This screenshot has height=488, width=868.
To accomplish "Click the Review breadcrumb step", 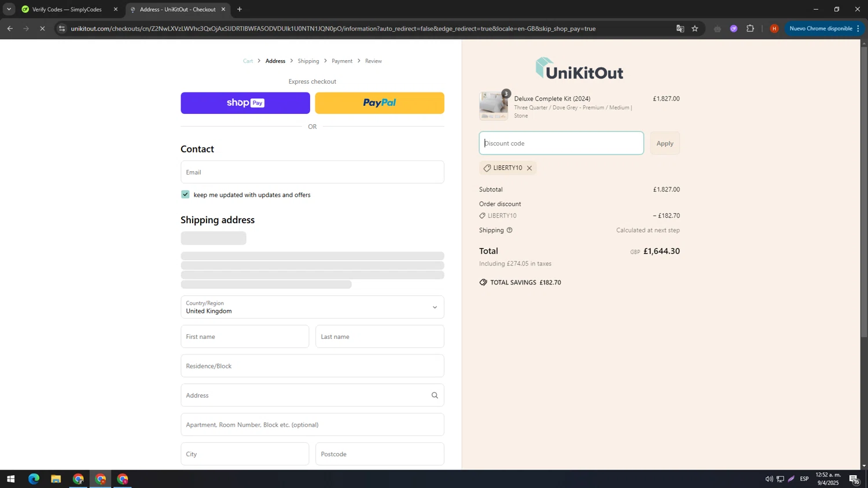I will pyautogui.click(x=373, y=61).
